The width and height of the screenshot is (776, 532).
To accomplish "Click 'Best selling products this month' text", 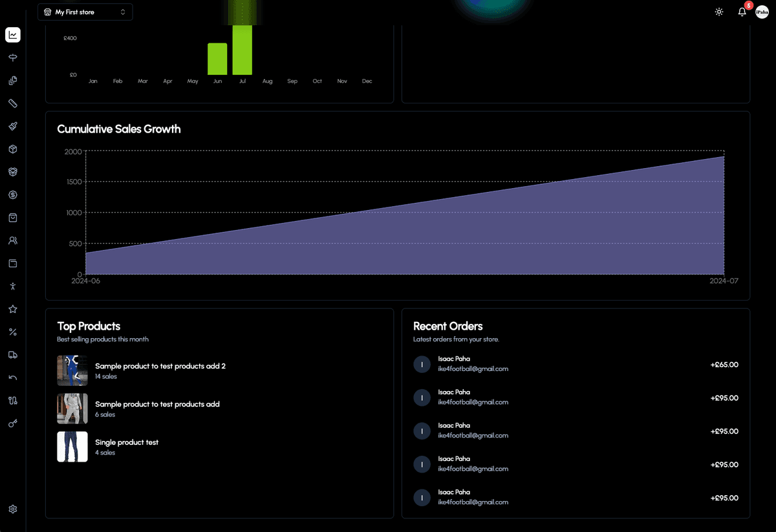I will point(103,339).
